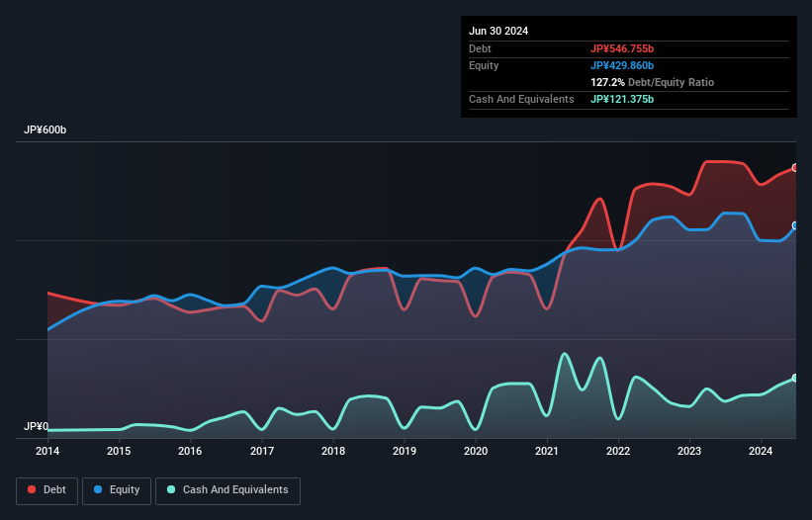Click the teal Cash legend dot
Screen dimensions: 812x520
coord(171,489)
